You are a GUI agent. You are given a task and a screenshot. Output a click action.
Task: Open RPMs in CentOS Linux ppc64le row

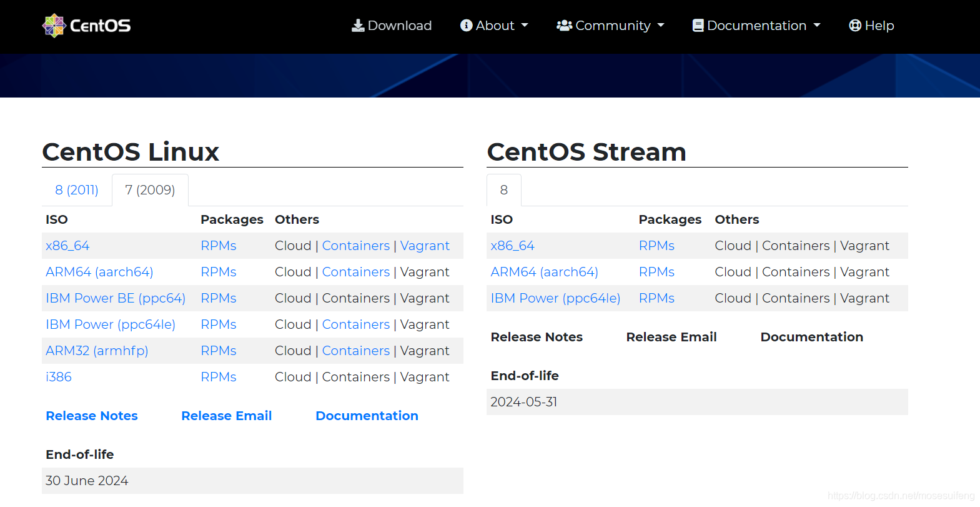(219, 324)
